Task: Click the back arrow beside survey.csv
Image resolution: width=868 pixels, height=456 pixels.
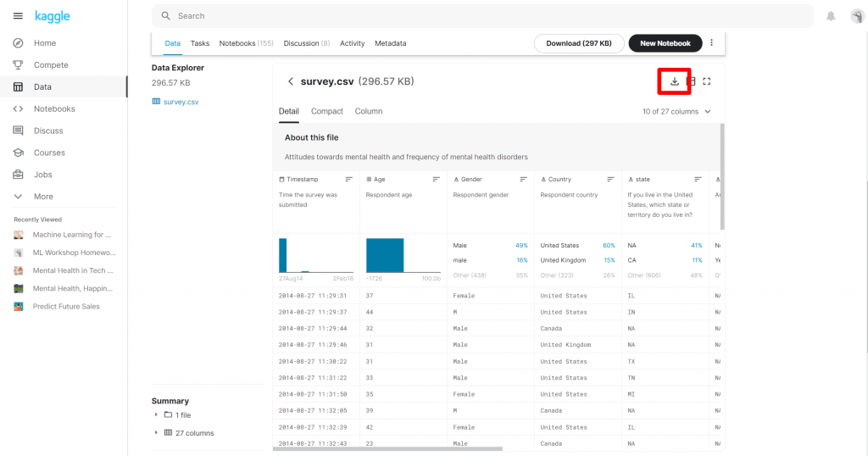Action: pyautogui.click(x=291, y=81)
